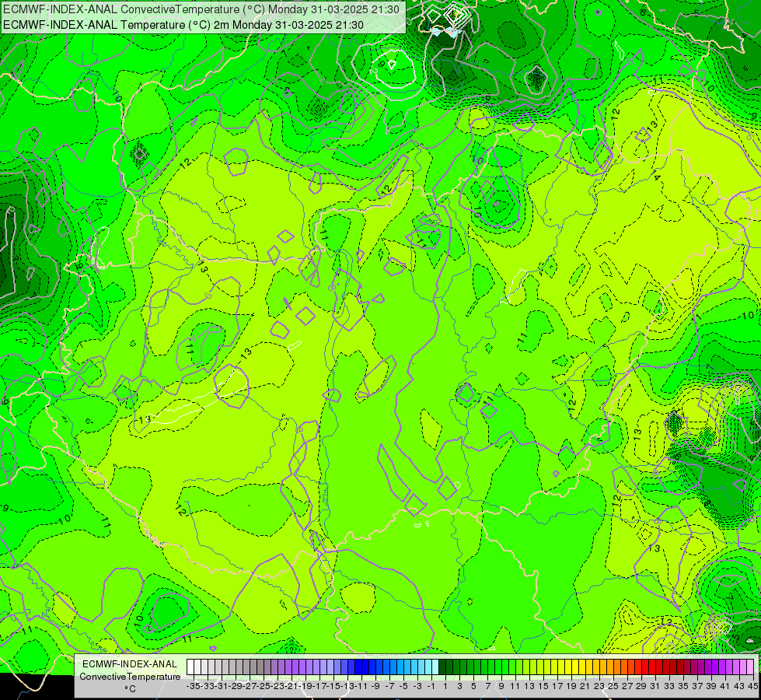This screenshot has height=700, width=761.
Task: Click the 'ECMWF-INDEX-ANAL' label in the legend
Action: point(130,664)
